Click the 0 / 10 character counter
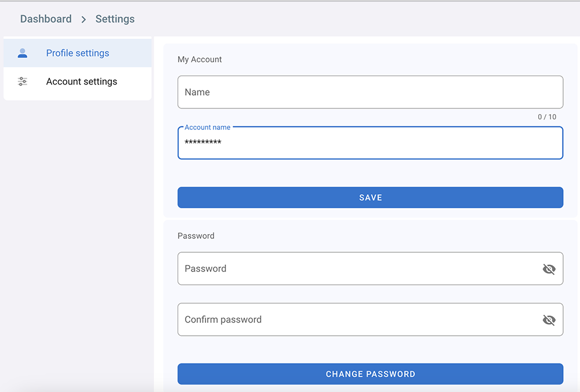The image size is (580, 392). [x=546, y=117]
